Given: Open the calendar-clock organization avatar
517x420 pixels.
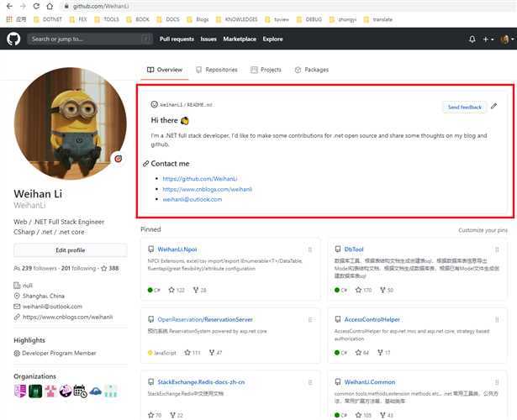Looking at the screenshot, I should (81, 391).
